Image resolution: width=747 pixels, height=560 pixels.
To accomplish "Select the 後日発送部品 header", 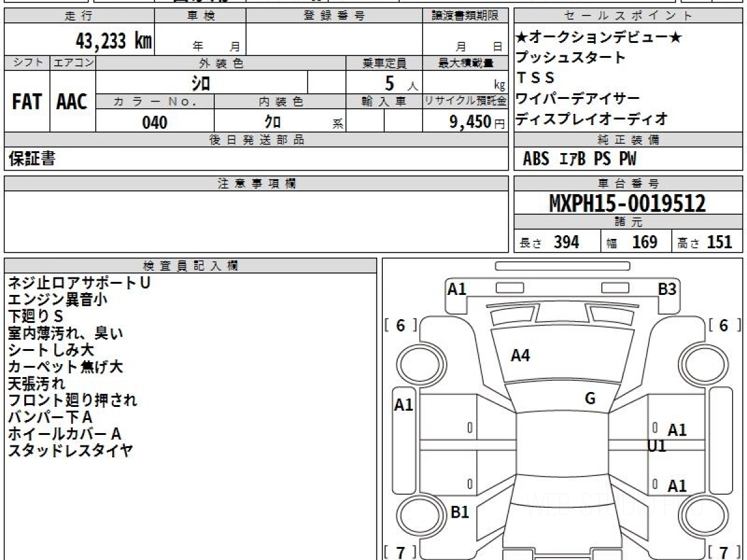I will 256,140.
